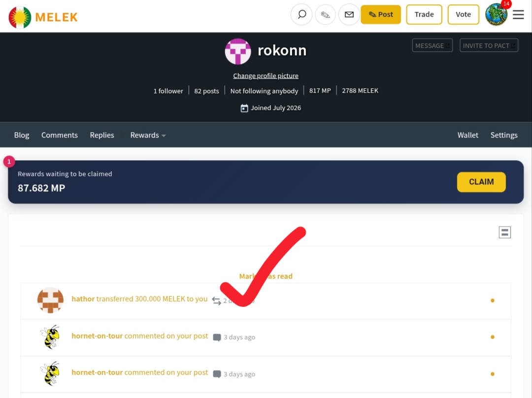Open the Settings tab
This screenshot has height=398, width=532.
coord(504,135)
